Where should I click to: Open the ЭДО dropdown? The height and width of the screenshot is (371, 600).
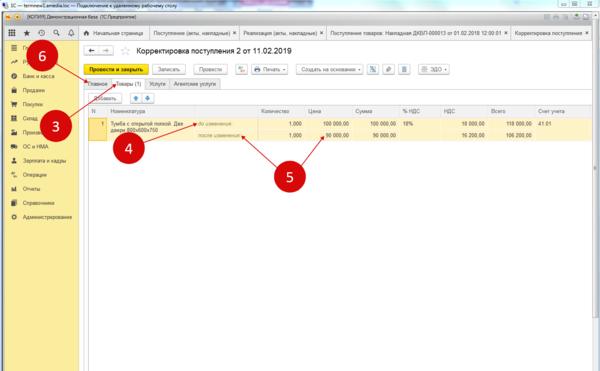434,70
